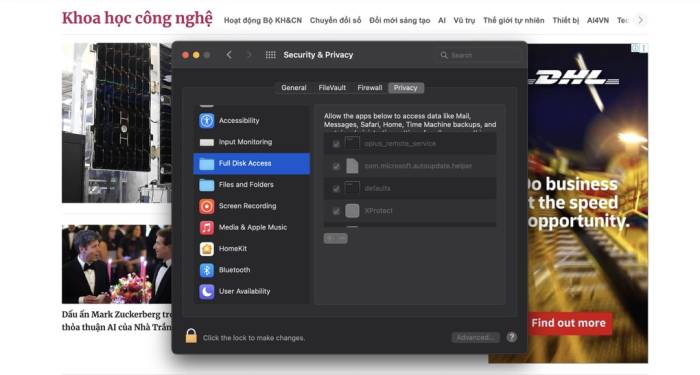The height and width of the screenshot is (375, 700).
Task: Open the Thiết bị section
Action: click(x=566, y=21)
